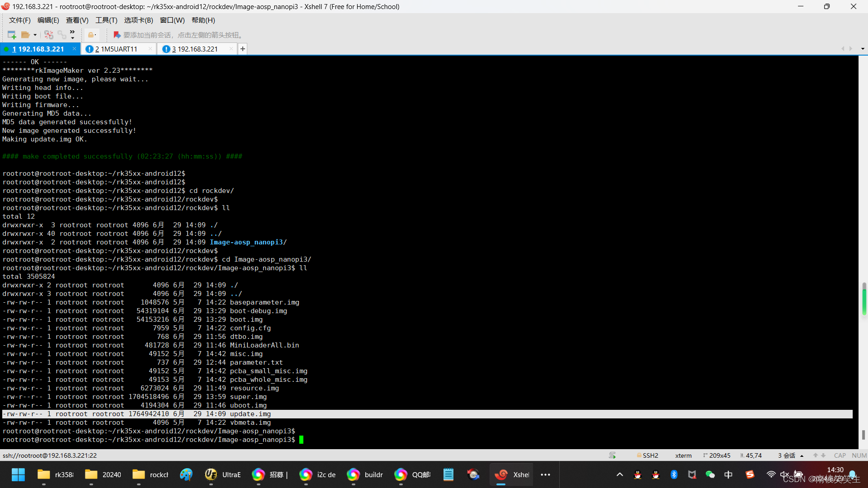
Task: Toggle the Chinese input mode indicator
Action: [728, 474]
